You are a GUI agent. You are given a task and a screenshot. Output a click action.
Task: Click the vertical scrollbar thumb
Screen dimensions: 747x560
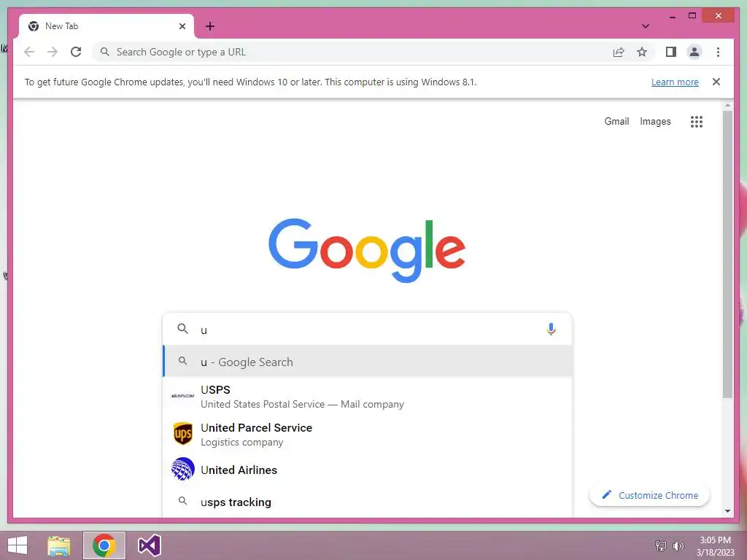point(727,254)
